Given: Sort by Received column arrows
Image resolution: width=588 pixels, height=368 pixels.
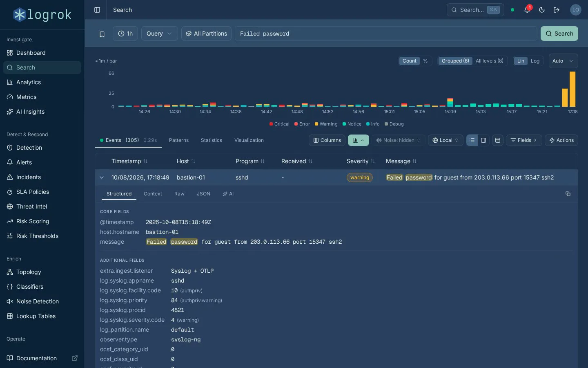Looking at the screenshot, I should pos(310,161).
